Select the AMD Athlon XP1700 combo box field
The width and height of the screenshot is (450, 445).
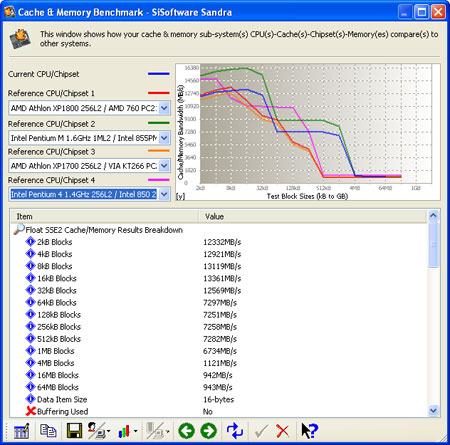click(x=89, y=165)
